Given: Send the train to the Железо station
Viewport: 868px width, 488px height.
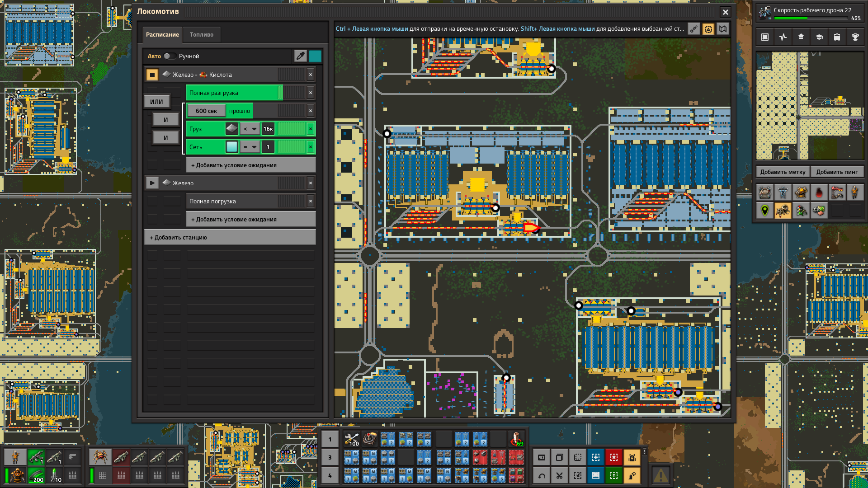Looking at the screenshot, I should coord(152,183).
